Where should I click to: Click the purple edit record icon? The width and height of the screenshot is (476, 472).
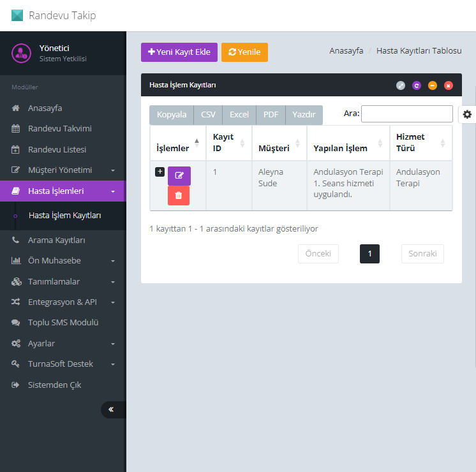click(x=179, y=175)
